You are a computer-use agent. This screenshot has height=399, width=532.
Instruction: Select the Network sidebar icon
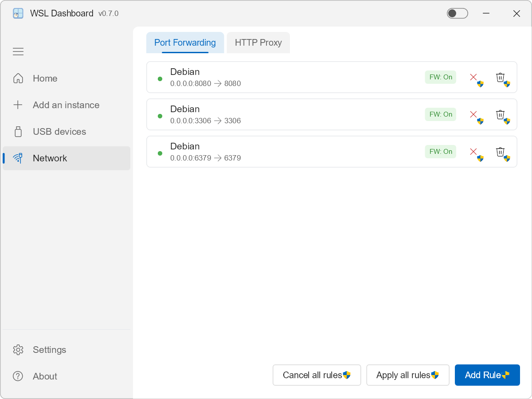click(18, 158)
